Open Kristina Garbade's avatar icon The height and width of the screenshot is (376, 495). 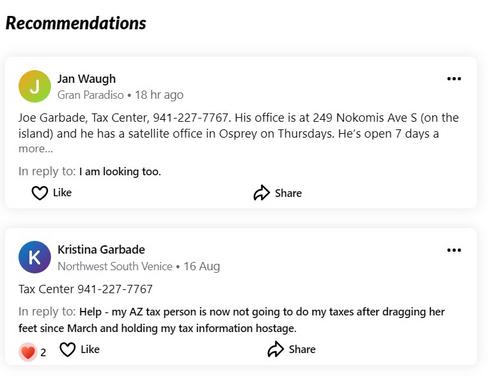(34, 257)
